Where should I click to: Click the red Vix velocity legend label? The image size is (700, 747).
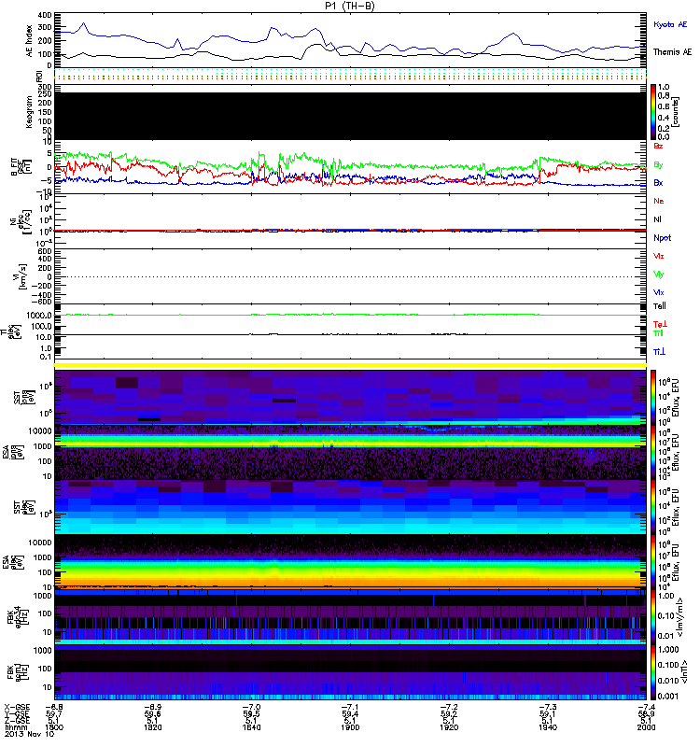(659, 256)
